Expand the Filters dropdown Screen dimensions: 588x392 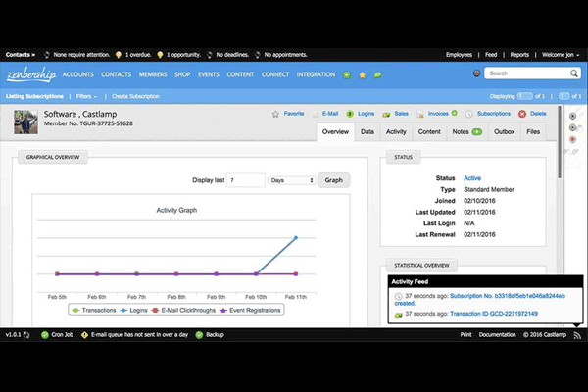85,96
